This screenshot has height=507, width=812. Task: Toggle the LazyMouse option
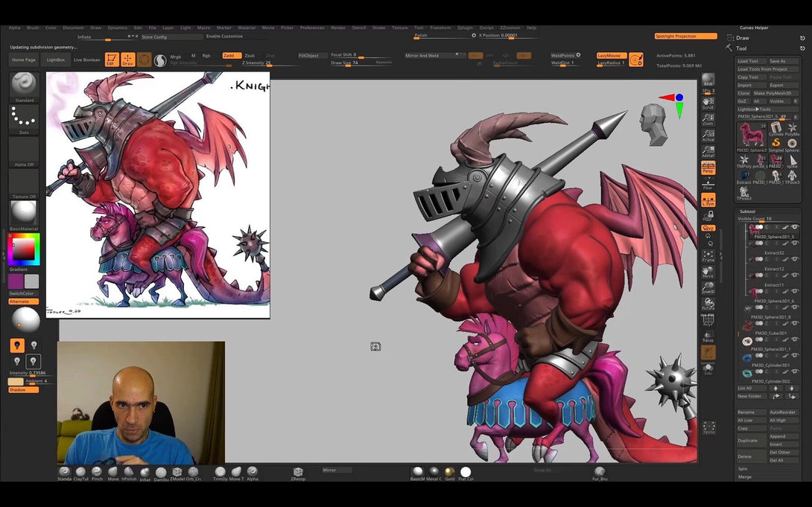[611, 55]
